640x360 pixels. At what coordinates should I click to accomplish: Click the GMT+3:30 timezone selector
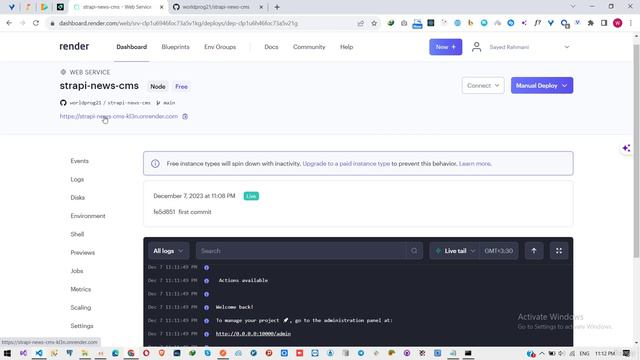pos(498,251)
